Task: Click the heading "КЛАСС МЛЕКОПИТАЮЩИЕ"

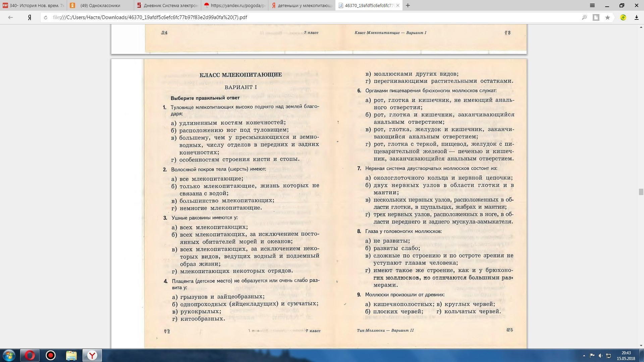Action: 240,75
